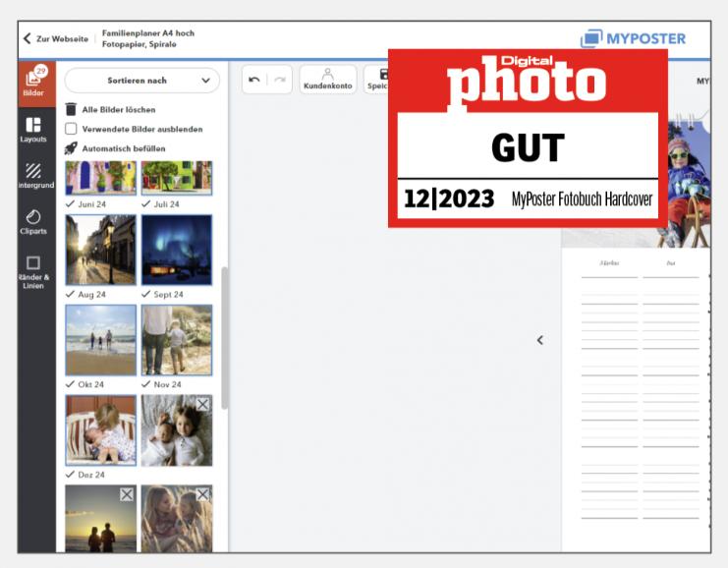Click the image panel scrollbar
728x568 pixels.
point(225,338)
